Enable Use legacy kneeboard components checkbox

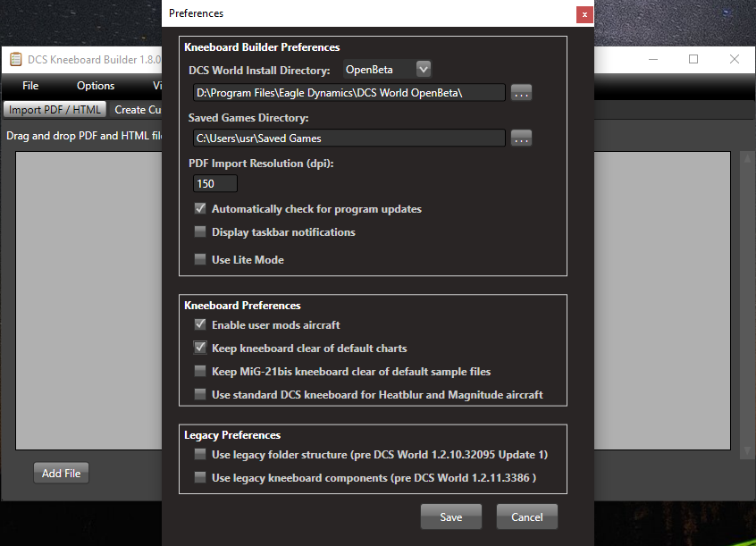[x=199, y=477]
